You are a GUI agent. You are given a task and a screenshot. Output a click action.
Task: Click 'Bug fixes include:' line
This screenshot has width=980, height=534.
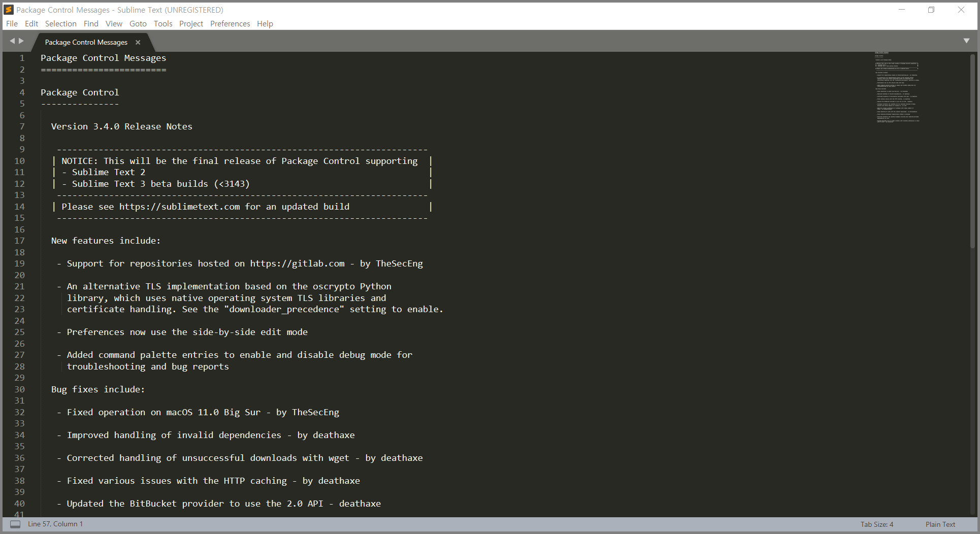[x=98, y=389]
